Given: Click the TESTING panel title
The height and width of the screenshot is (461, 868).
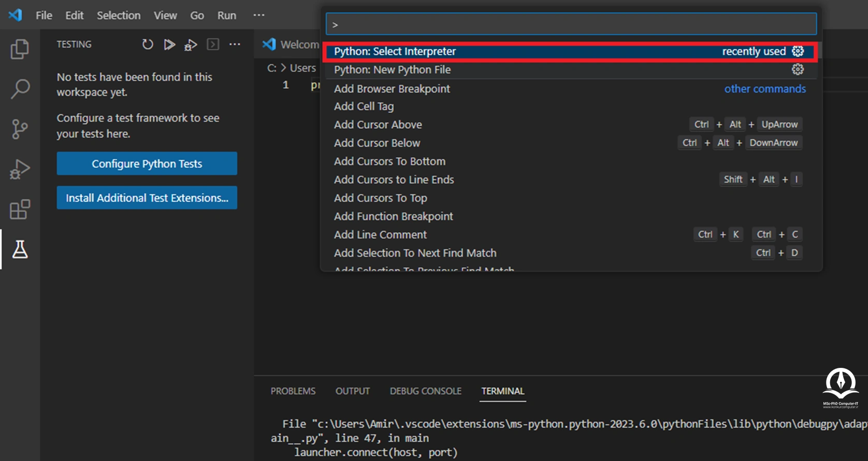Looking at the screenshot, I should (x=74, y=44).
